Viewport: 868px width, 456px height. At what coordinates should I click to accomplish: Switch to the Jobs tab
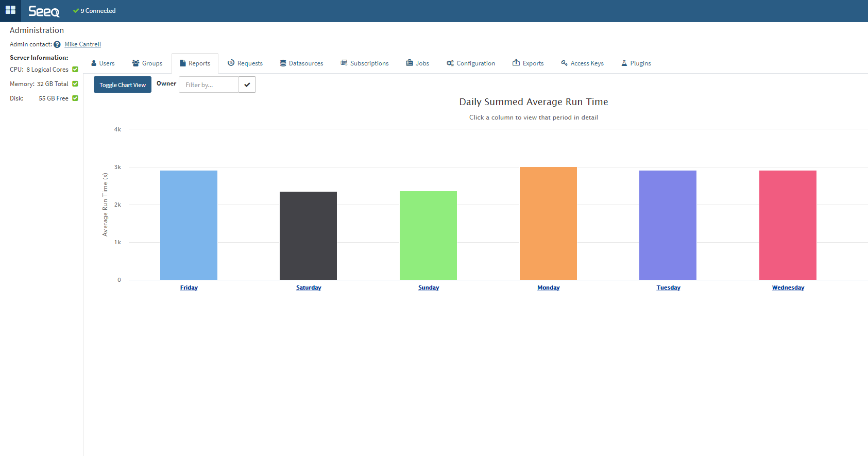coord(417,63)
